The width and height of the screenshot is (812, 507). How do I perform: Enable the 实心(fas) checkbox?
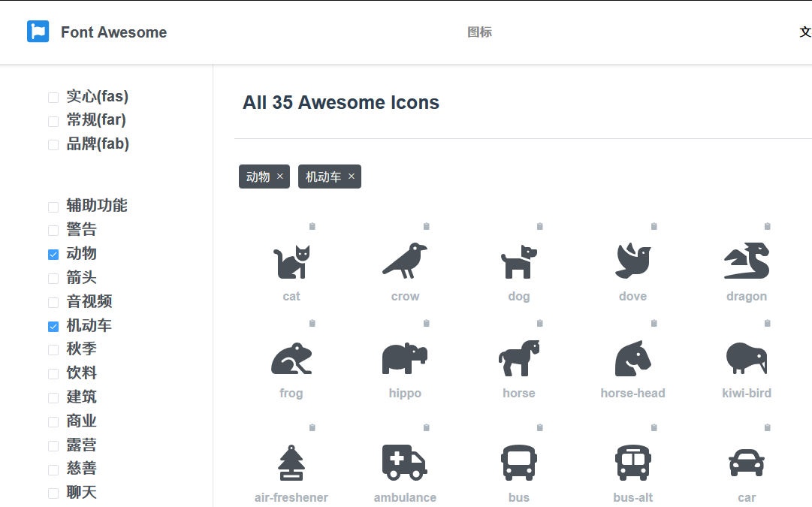point(53,98)
